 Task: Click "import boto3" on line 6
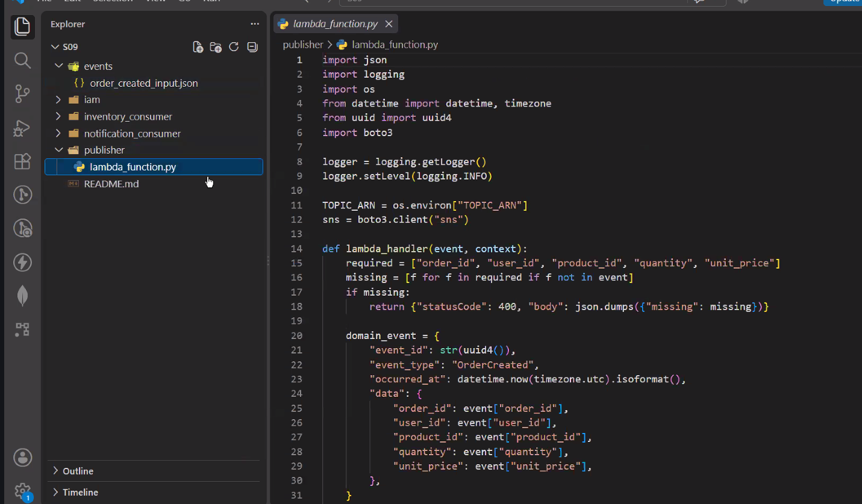357,132
